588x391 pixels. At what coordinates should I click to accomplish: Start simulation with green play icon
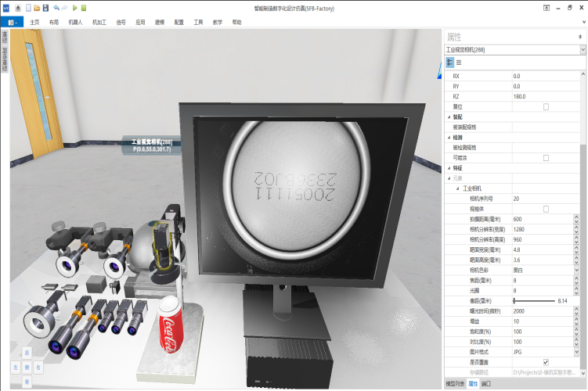[x=75, y=8]
